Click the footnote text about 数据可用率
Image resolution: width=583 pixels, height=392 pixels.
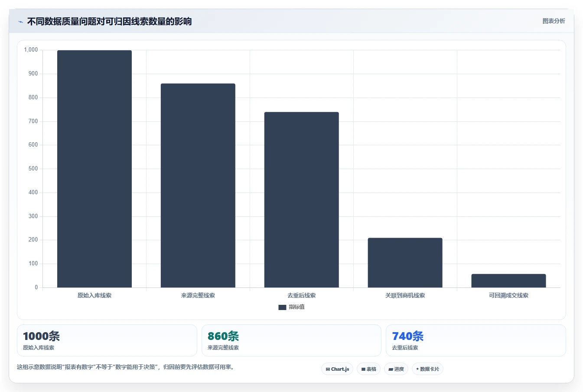[x=127, y=367]
